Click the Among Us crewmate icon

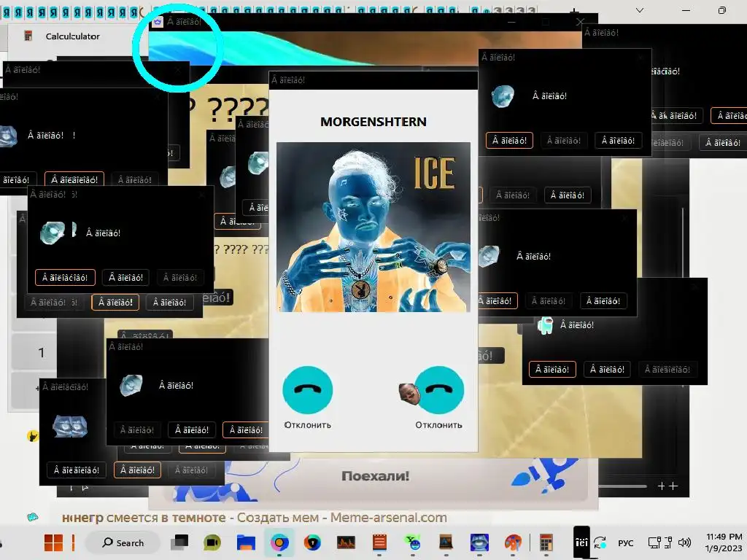545,326
